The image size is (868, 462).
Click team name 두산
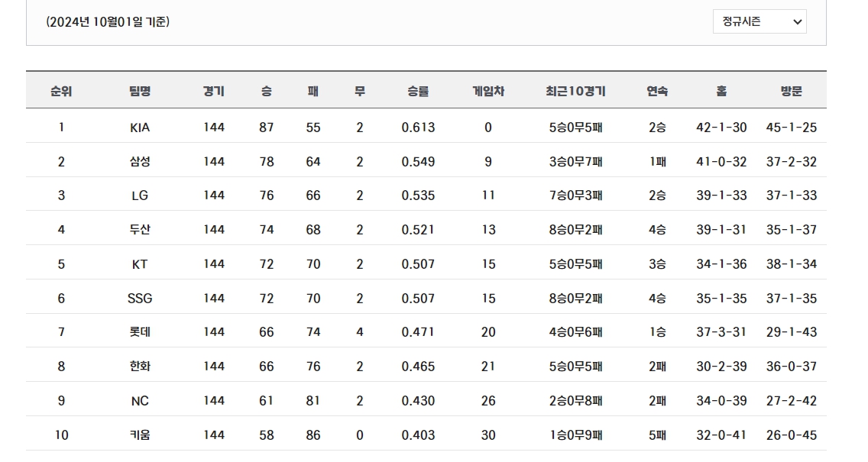pos(140,230)
